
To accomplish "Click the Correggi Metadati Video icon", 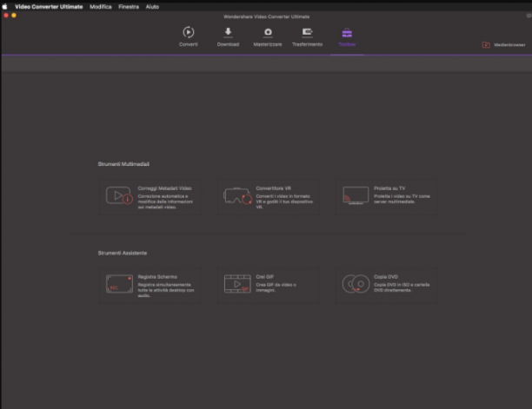I will (x=119, y=195).
